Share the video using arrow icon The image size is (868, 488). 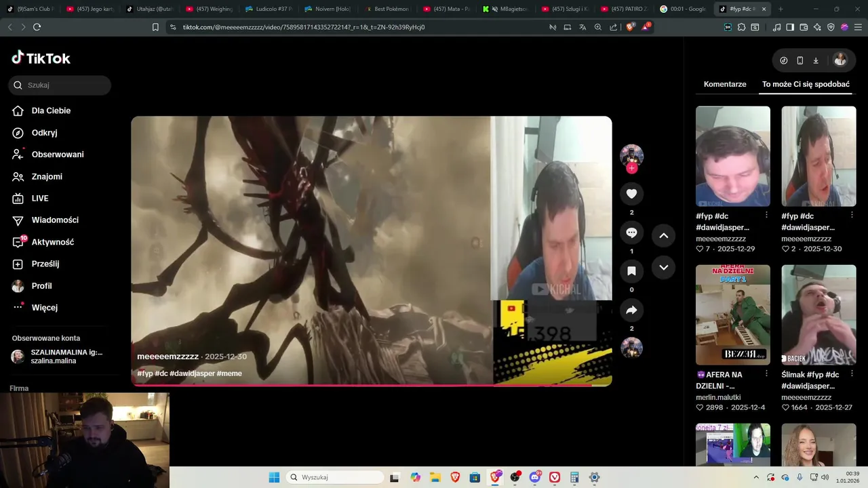(631, 310)
